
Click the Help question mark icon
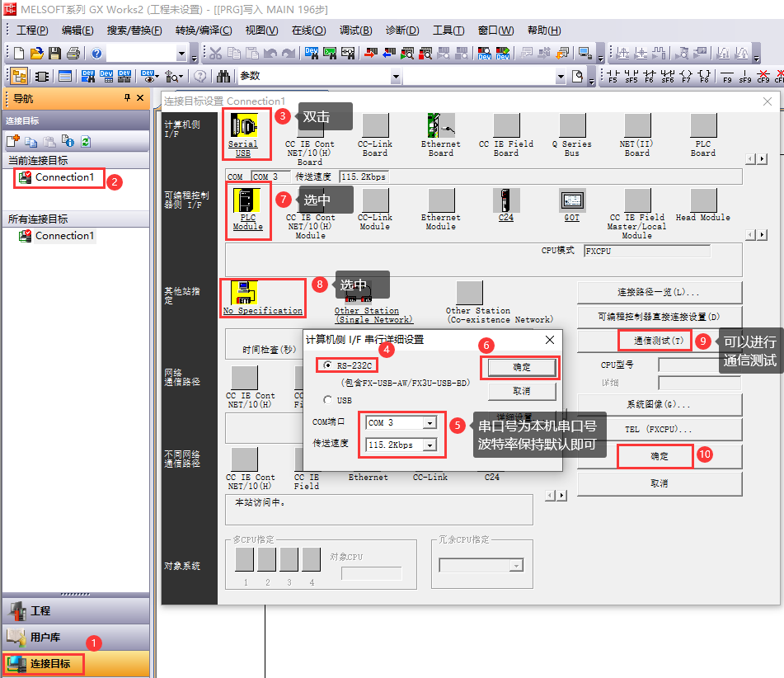[97, 53]
